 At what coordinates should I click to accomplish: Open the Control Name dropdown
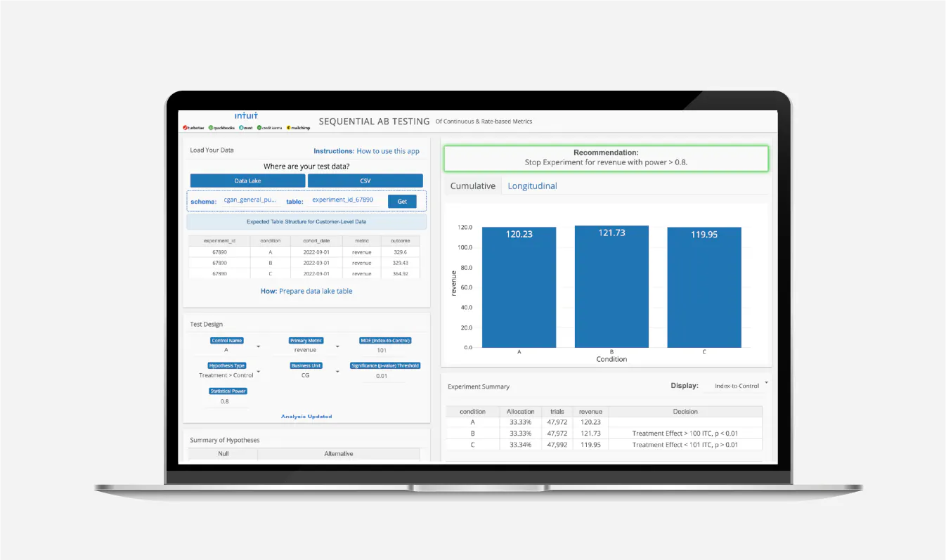[227, 349]
